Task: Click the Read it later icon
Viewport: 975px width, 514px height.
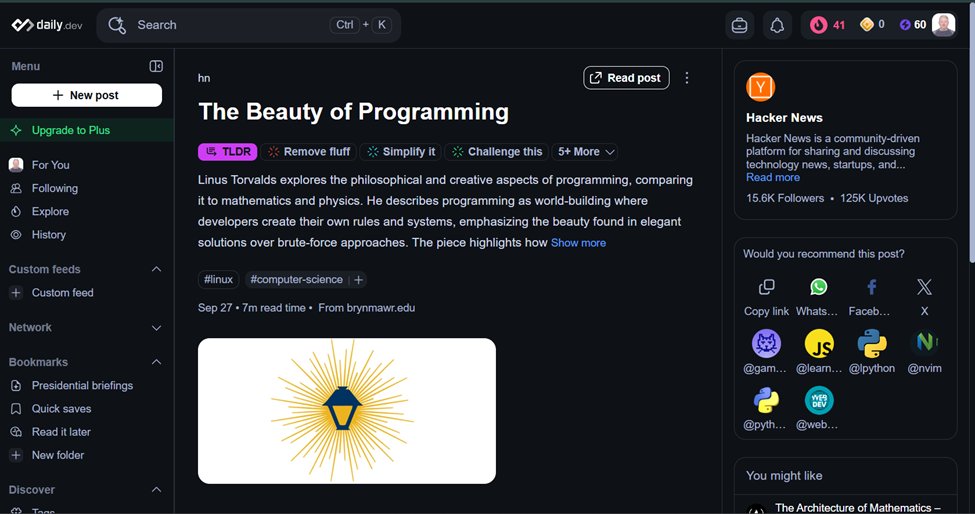Action: (16, 431)
